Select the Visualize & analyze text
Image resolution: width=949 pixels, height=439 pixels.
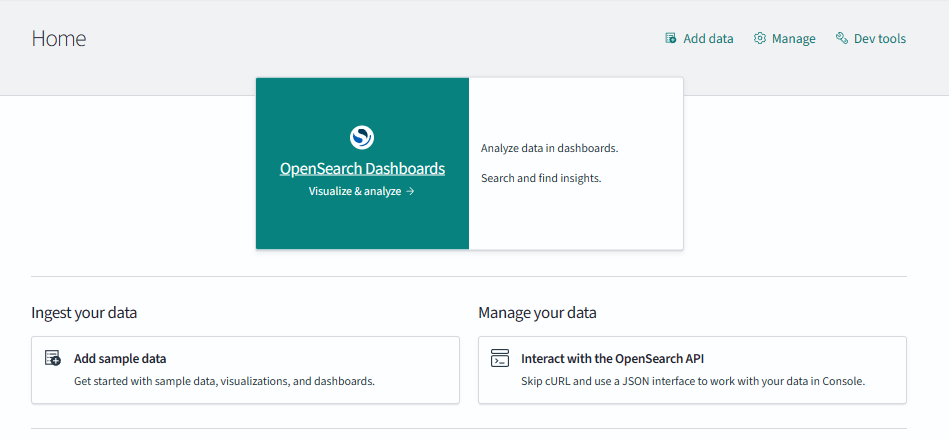[x=354, y=191]
